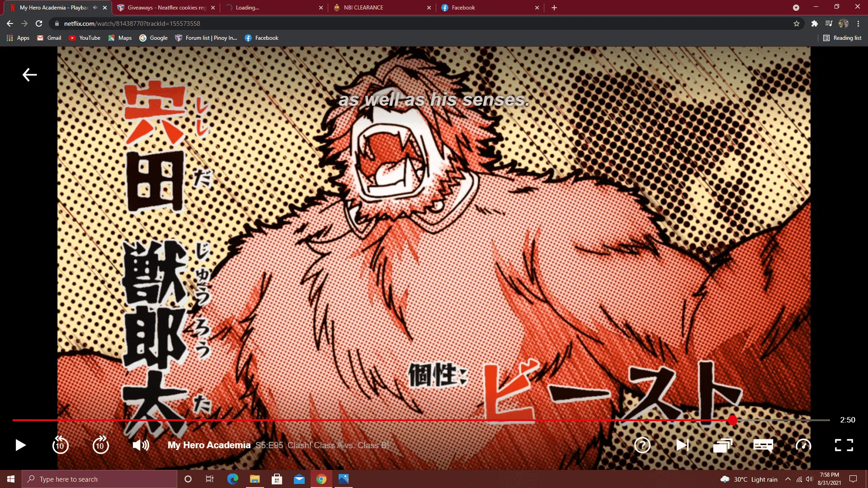The width and height of the screenshot is (868, 488).
Task: Open Chrome extensions puzzle icon
Action: [815, 23]
